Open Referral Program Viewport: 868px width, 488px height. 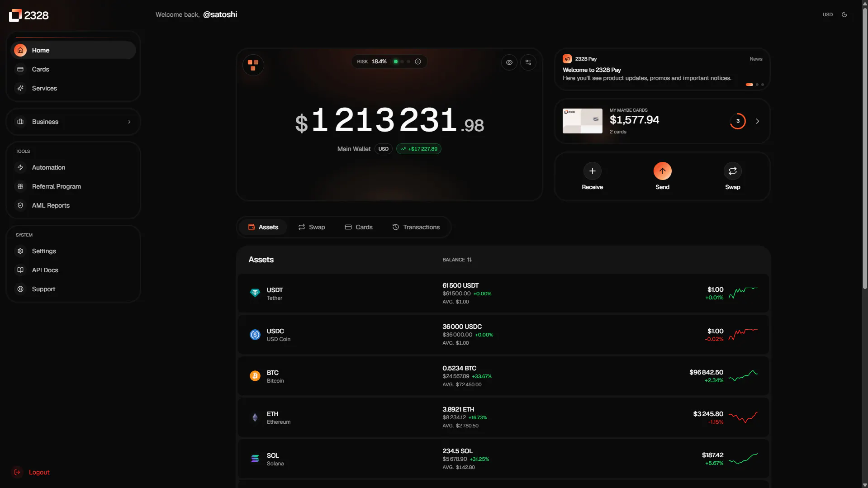pyautogui.click(x=73, y=186)
